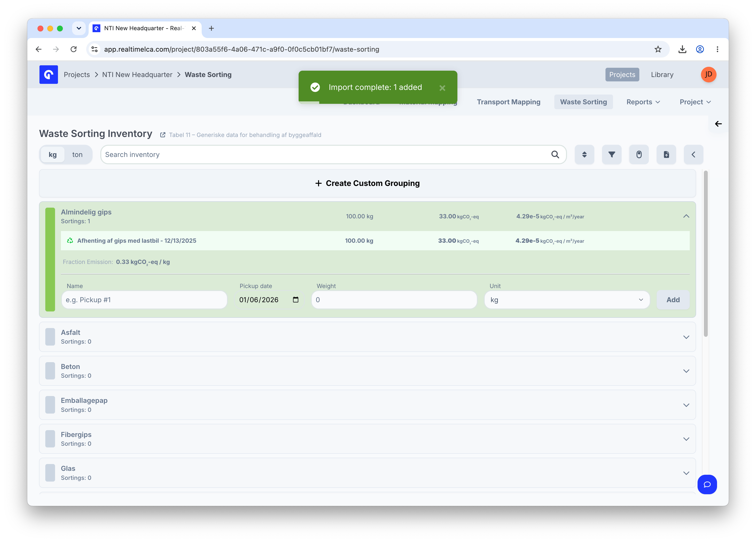Viewport: 756px width, 542px height.
Task: Select the Waste Sorting tab
Action: click(583, 102)
